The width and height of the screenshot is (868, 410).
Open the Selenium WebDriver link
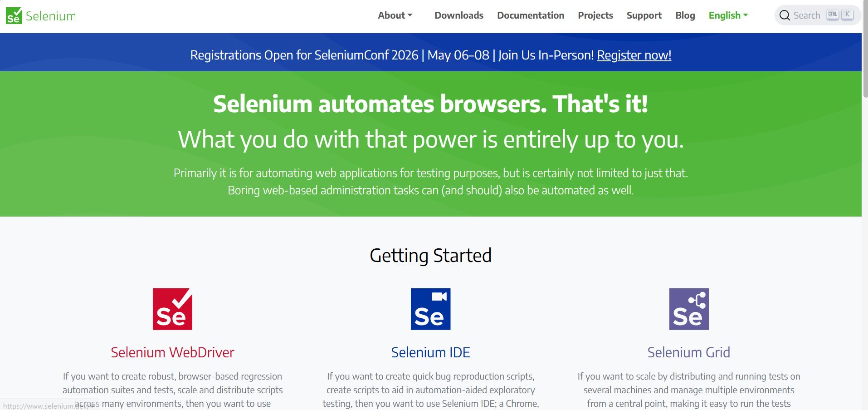(172, 352)
